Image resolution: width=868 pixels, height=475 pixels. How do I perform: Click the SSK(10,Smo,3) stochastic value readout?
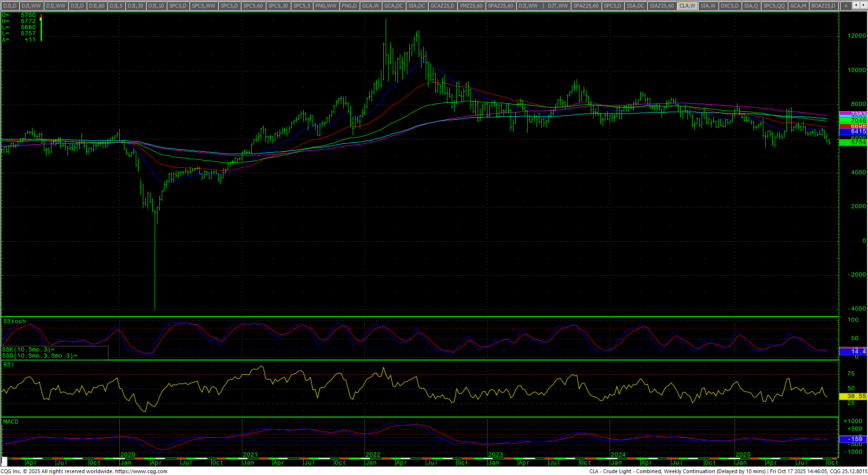[28, 350]
